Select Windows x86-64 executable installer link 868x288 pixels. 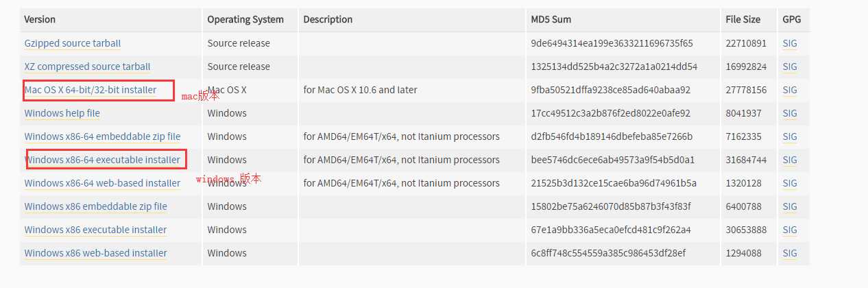coord(103,160)
